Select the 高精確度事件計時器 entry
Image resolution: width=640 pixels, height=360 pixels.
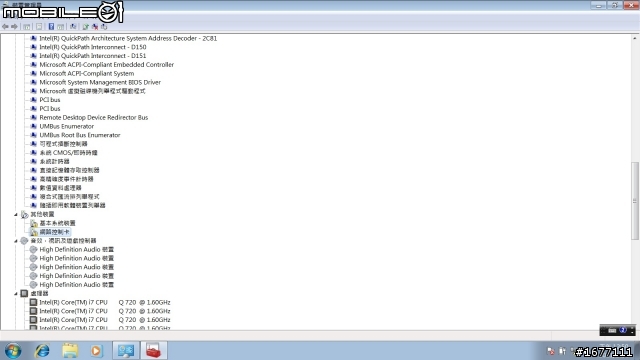tap(67, 179)
